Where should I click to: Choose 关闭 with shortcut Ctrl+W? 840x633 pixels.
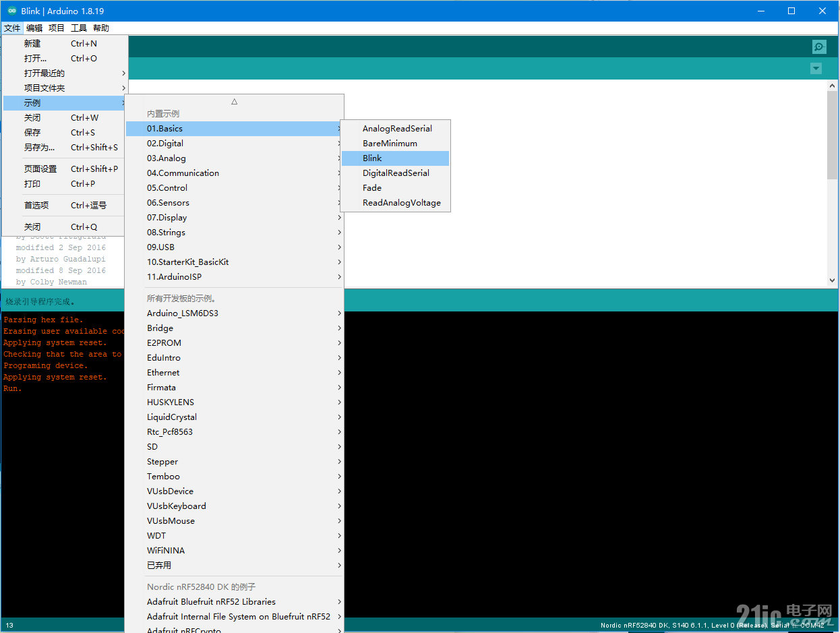65,117
